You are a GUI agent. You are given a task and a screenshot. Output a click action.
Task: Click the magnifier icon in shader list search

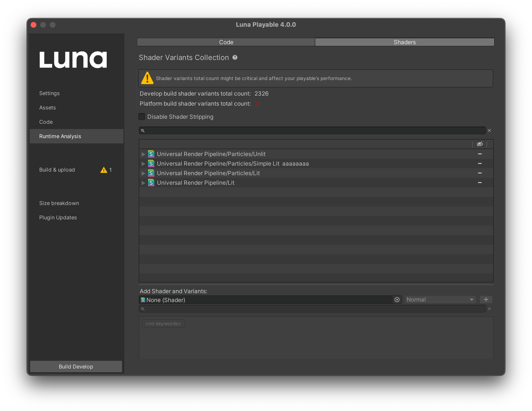[143, 131]
